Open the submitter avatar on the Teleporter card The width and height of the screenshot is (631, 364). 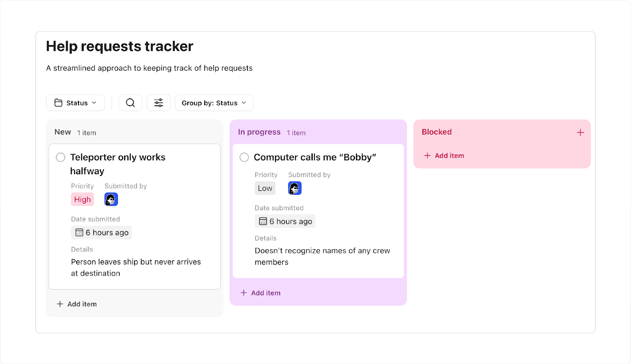111,199
